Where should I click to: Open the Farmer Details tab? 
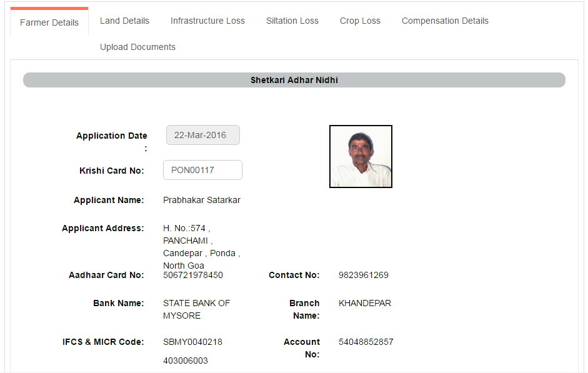click(49, 22)
